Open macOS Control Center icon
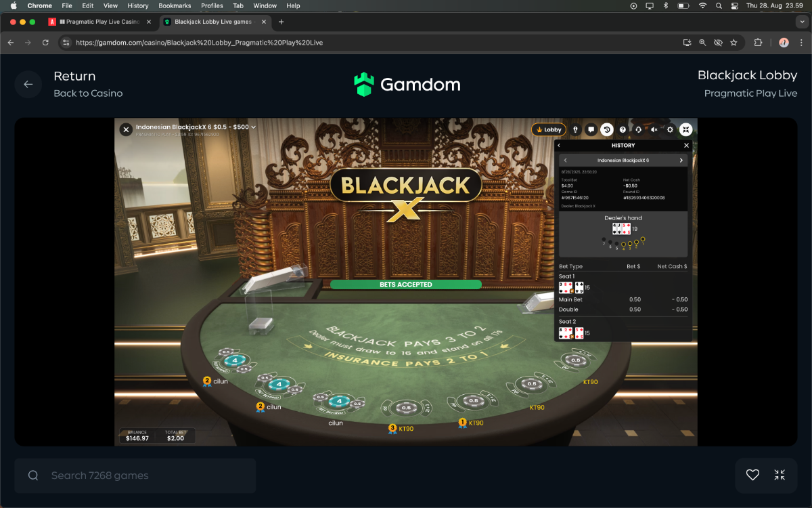This screenshot has width=812, height=508. click(x=735, y=5)
